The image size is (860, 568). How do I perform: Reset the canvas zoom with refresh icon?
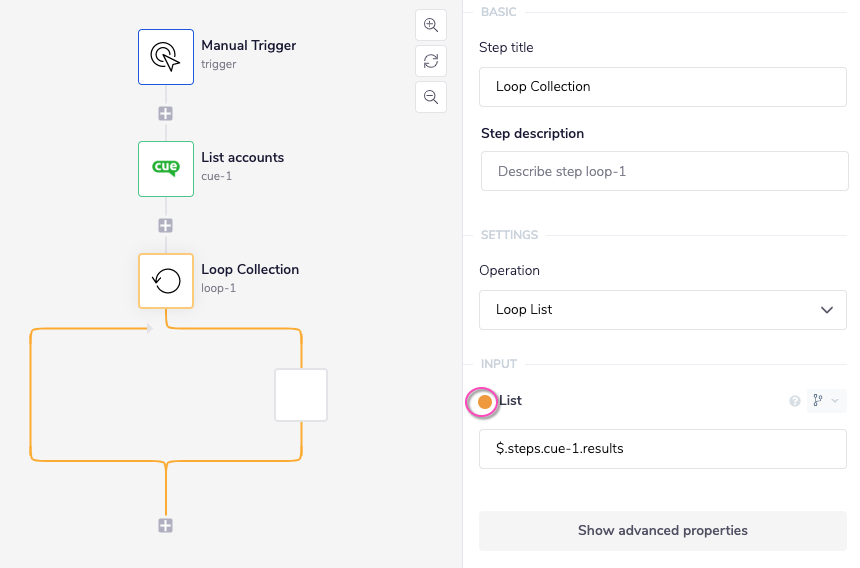[431, 61]
